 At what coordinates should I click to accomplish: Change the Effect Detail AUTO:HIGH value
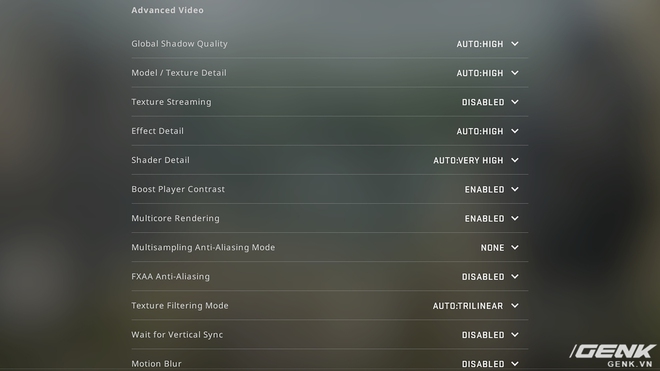click(x=480, y=131)
